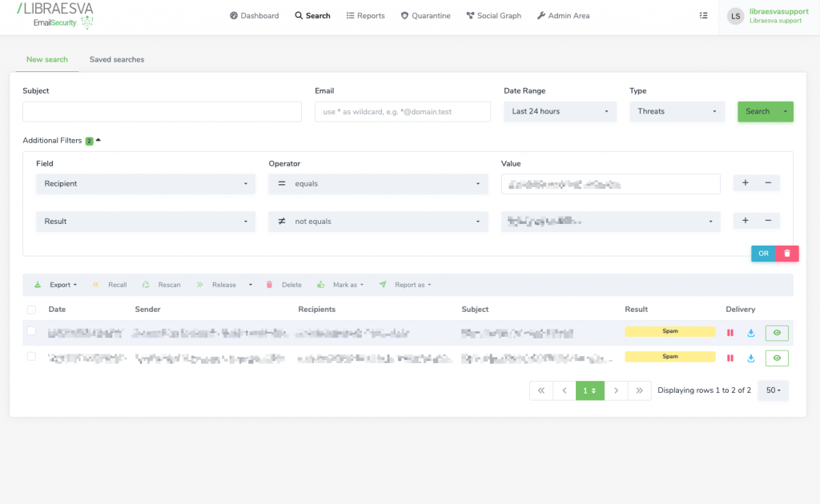Image resolution: width=820 pixels, height=504 pixels.
Task: Download the first row message
Action: (751, 333)
